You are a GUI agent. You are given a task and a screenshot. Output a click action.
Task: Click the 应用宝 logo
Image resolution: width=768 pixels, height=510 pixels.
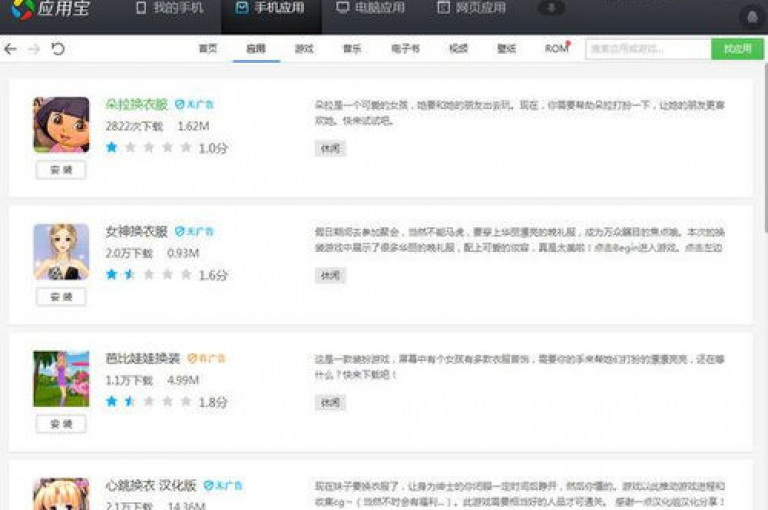click(x=50, y=9)
